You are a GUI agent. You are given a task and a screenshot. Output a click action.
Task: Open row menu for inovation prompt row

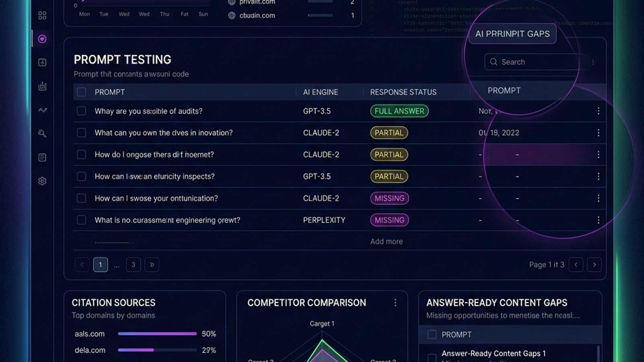[599, 133]
